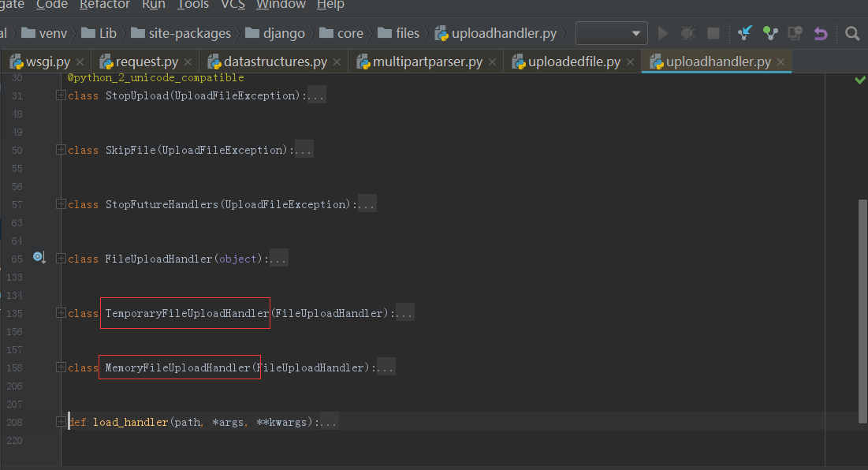Open the run configuration dropdown
868x470 pixels.
point(611,33)
